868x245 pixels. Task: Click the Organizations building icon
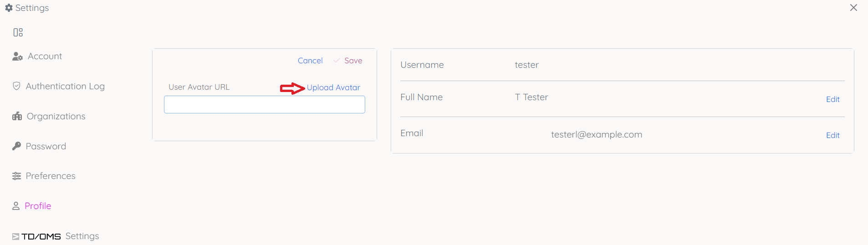pyautogui.click(x=17, y=116)
